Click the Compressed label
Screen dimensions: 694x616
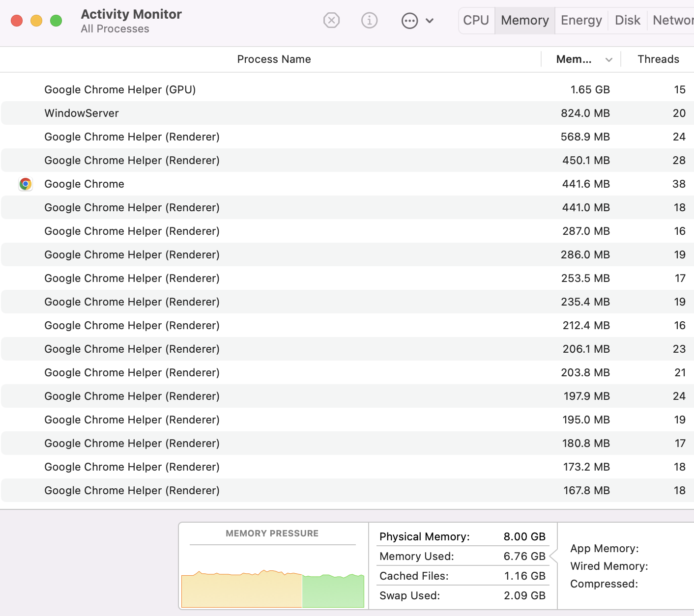pos(604,584)
